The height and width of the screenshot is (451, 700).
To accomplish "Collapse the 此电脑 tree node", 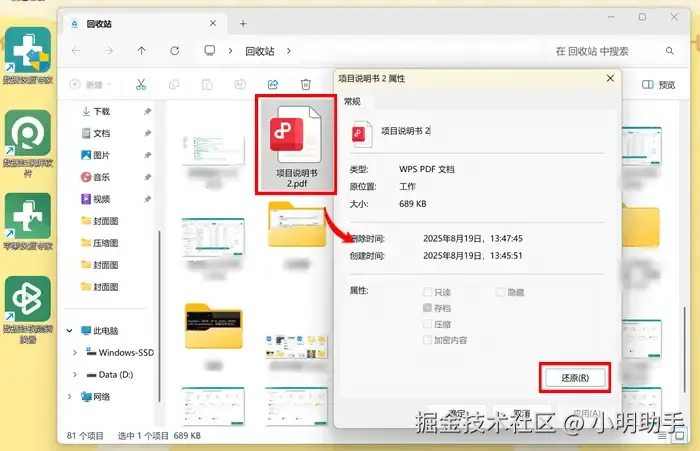I will coord(69,331).
